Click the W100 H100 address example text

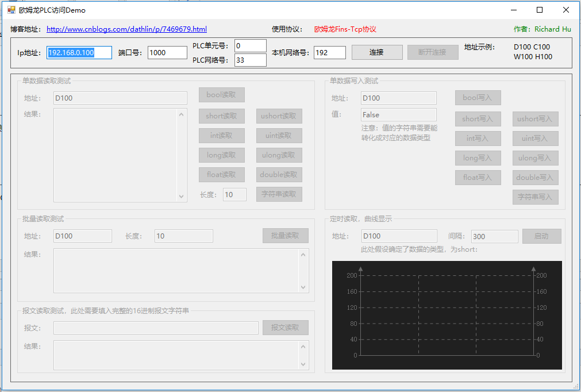click(x=533, y=57)
